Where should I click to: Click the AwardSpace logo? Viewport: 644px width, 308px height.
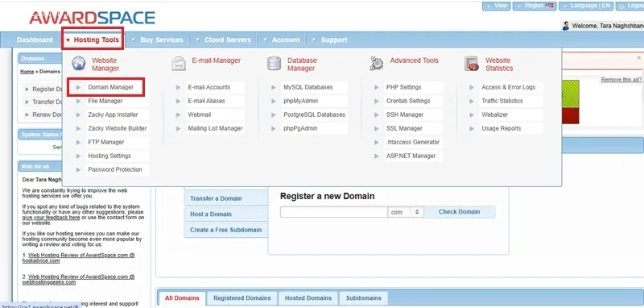point(92,18)
